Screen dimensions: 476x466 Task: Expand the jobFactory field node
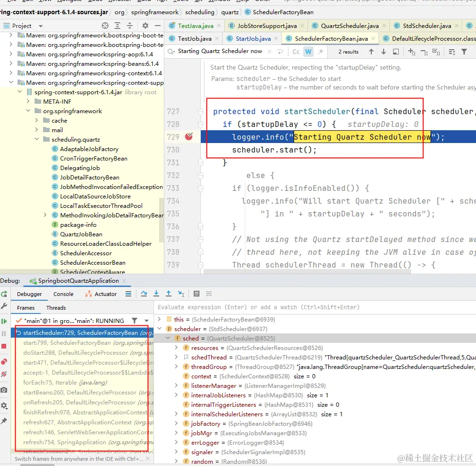click(176, 423)
